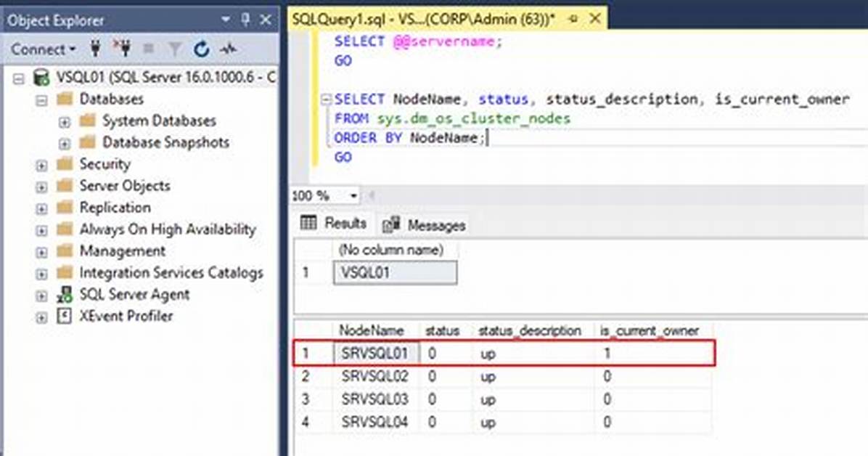Select the SRVSQL02 cell
Image resolution: width=868 pixels, height=456 pixels.
click(x=376, y=377)
